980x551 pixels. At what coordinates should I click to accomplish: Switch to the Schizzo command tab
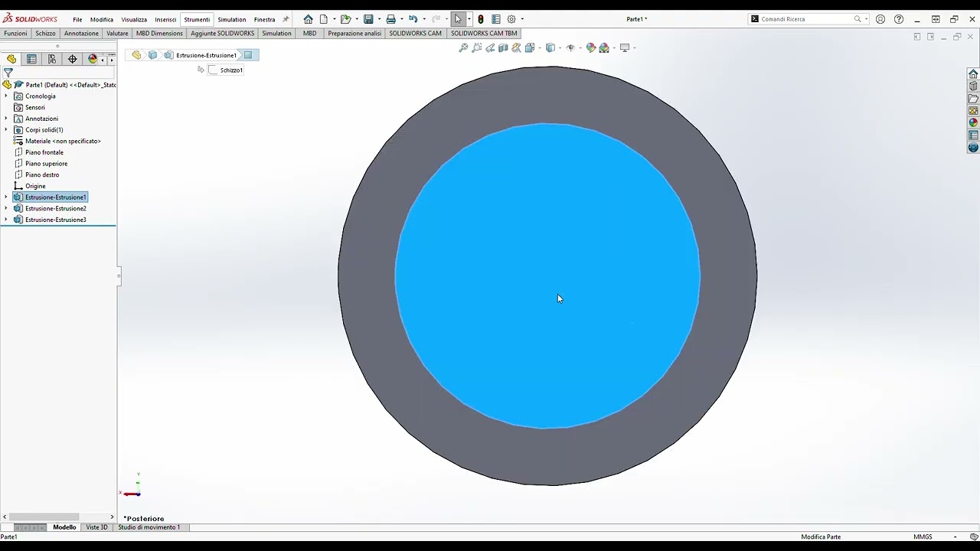[x=45, y=34]
